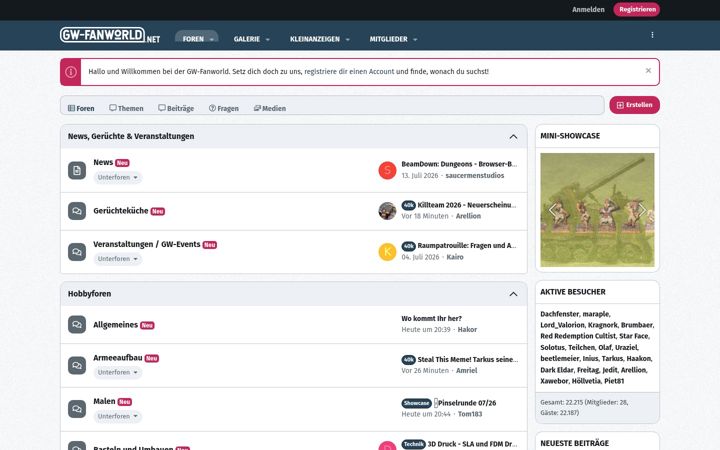
Task: Show previous Mini-Showcase image
Action: point(552,210)
